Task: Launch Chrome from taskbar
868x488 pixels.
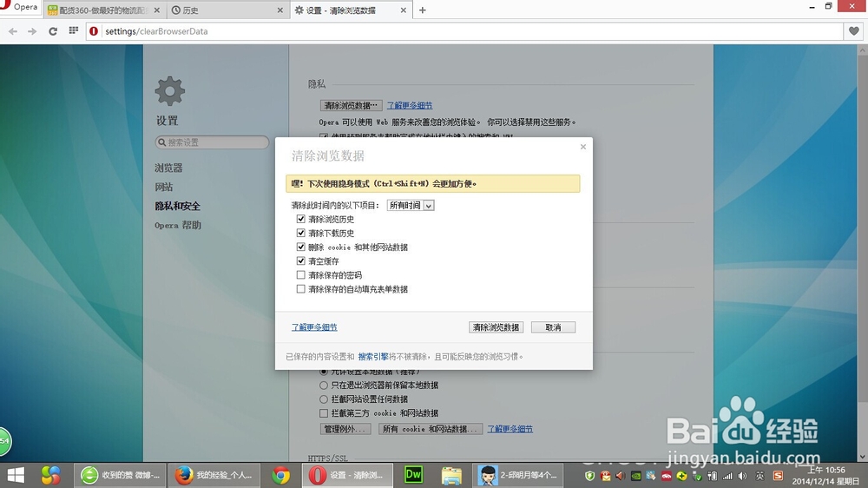Action: [x=280, y=475]
